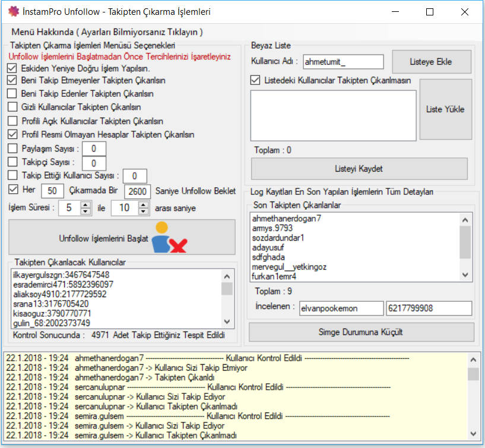Enable Takip Ettiği Kullanıcı Sayısı checkbox
The image size is (485, 448).
[12, 175]
